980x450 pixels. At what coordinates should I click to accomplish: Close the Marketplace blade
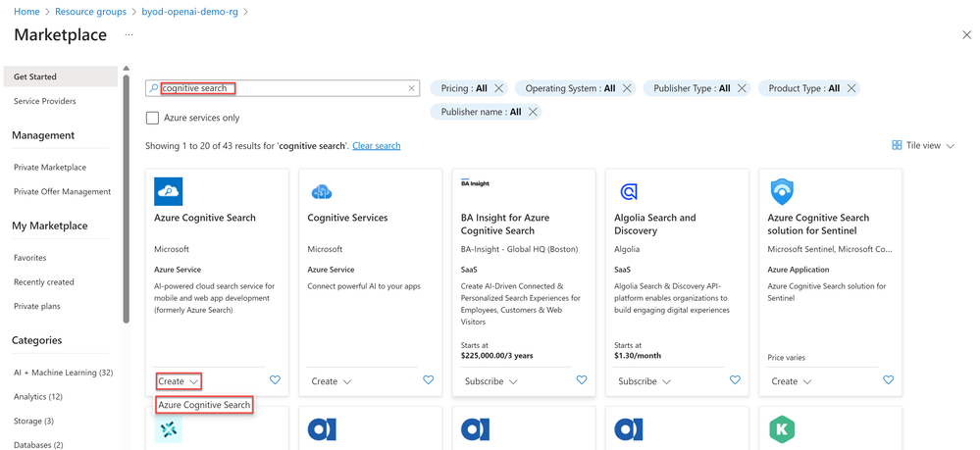966,35
